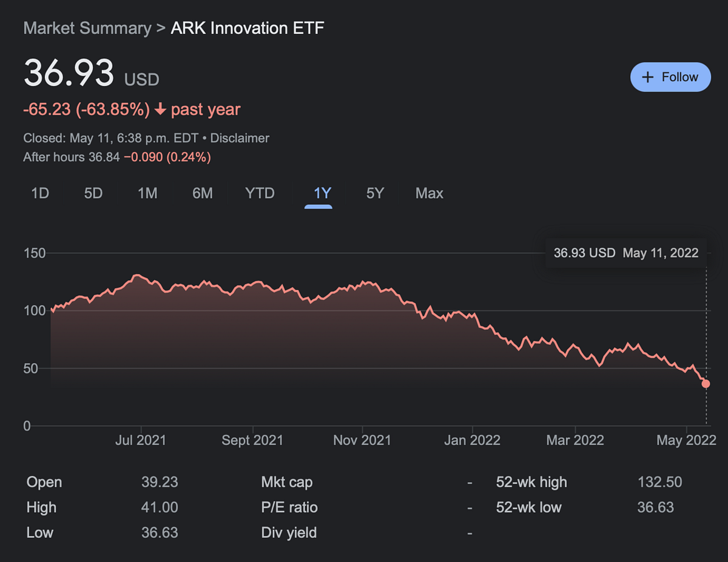Open the 6M time range
The height and width of the screenshot is (562, 728).
(x=202, y=193)
